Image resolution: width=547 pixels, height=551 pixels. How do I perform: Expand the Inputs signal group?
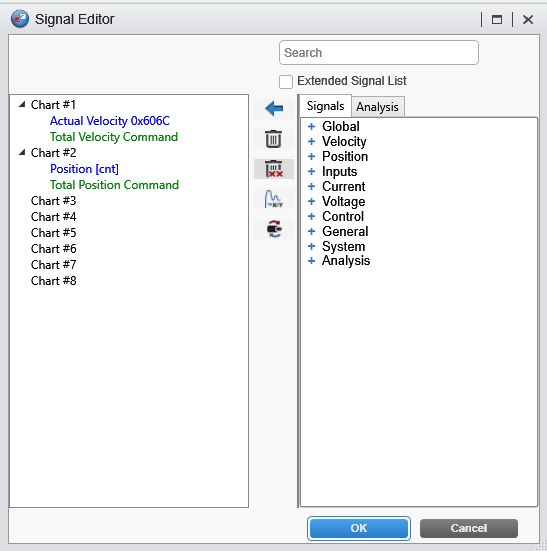tap(311, 171)
